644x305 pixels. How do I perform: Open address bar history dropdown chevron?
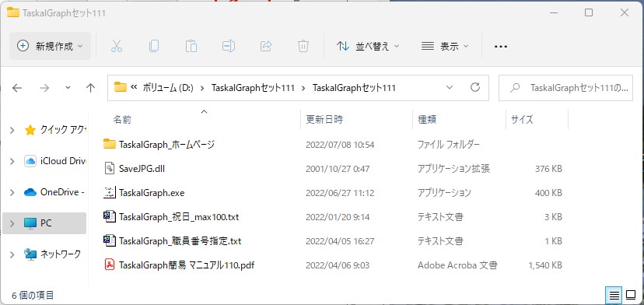[x=450, y=87]
